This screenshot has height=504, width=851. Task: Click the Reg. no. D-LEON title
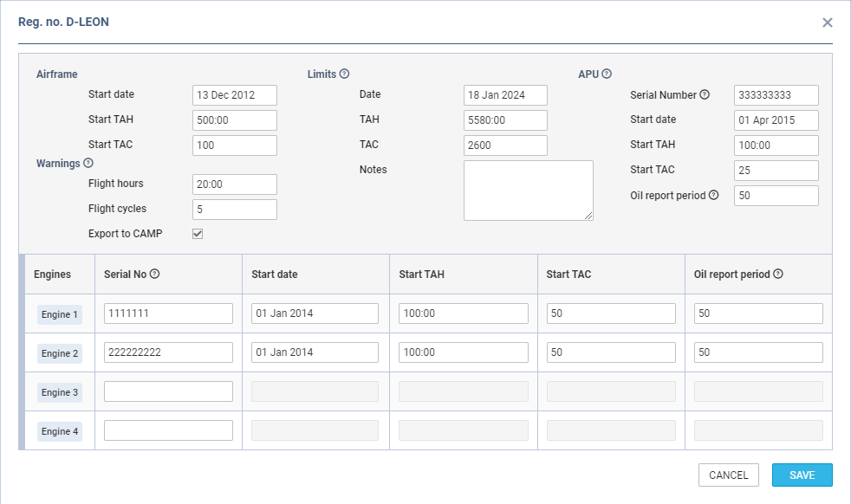pyautogui.click(x=63, y=22)
